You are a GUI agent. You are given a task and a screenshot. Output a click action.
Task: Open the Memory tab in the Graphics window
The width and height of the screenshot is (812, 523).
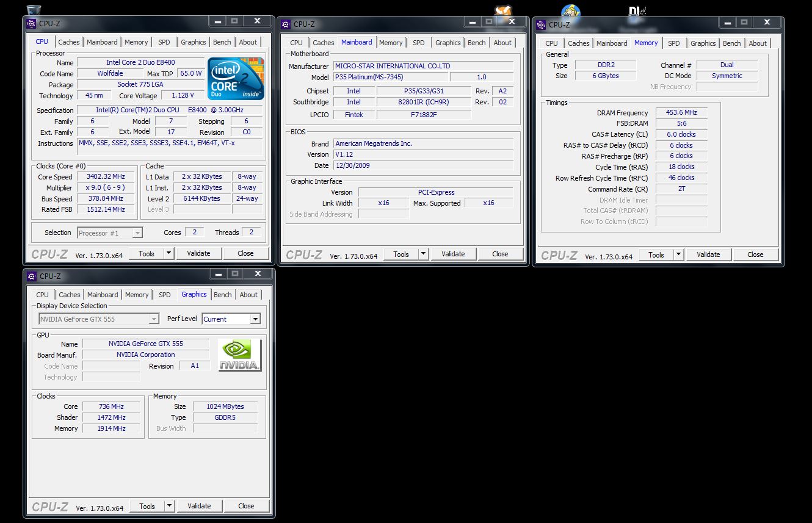pyautogui.click(x=137, y=295)
